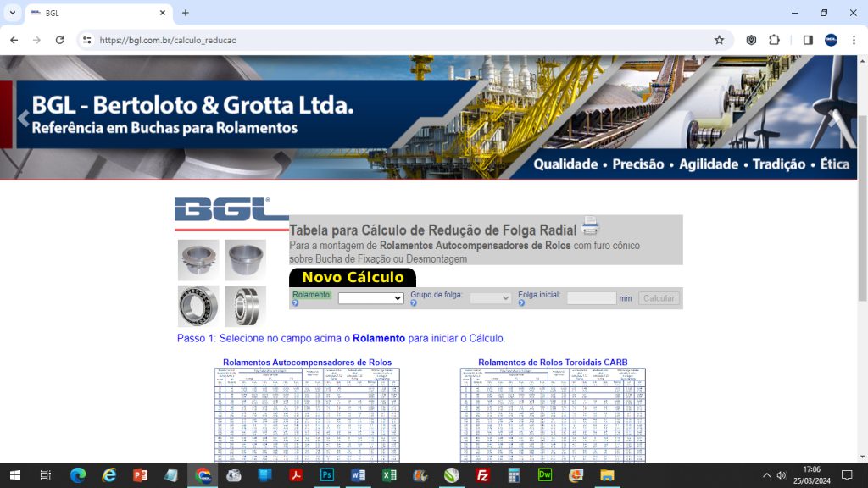Open FileZilla from taskbar
Screen dimensions: 868x488
point(482,475)
